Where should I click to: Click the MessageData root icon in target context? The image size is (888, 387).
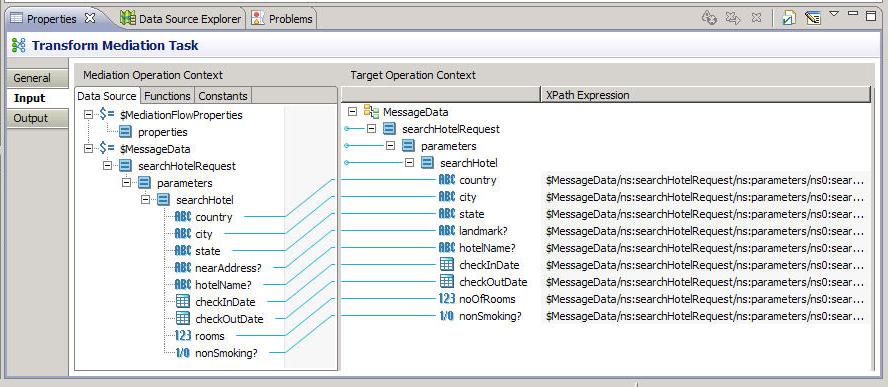click(372, 112)
